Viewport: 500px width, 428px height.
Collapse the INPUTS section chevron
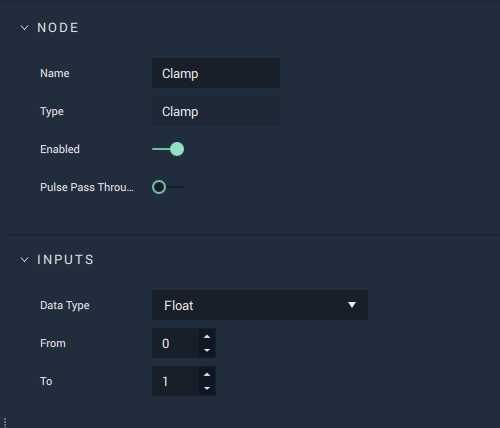[x=24, y=260]
